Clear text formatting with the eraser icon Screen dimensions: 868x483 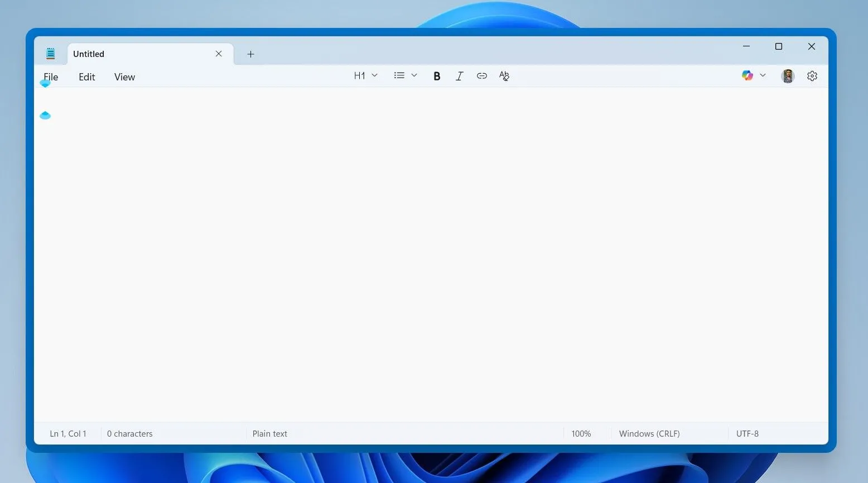pos(504,75)
